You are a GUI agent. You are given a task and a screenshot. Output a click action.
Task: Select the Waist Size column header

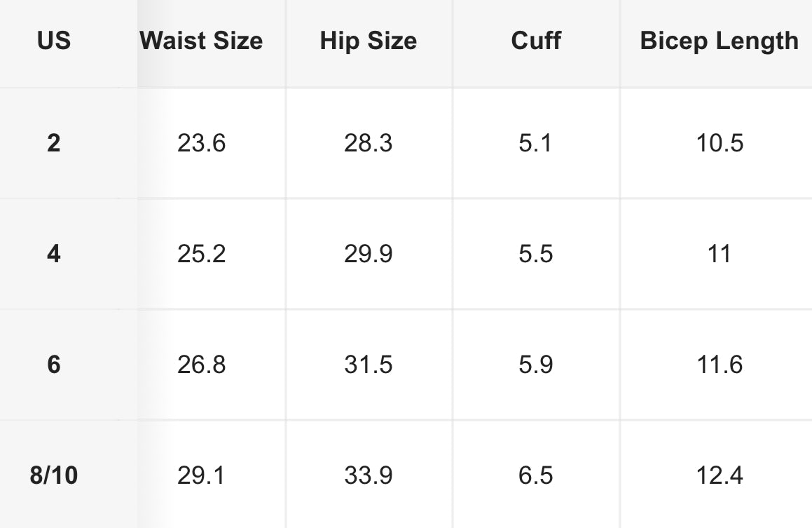point(202,41)
